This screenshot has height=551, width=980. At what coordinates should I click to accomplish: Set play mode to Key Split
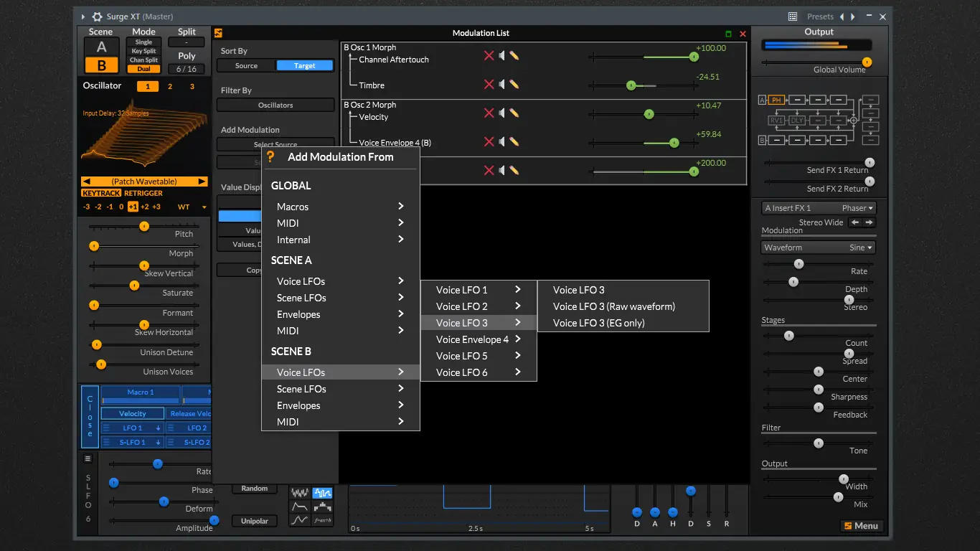(143, 51)
